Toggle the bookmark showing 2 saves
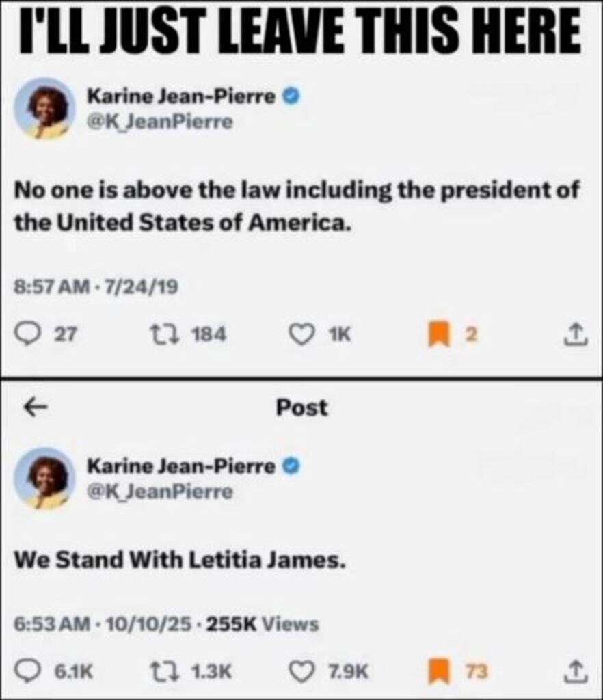 pos(439,335)
